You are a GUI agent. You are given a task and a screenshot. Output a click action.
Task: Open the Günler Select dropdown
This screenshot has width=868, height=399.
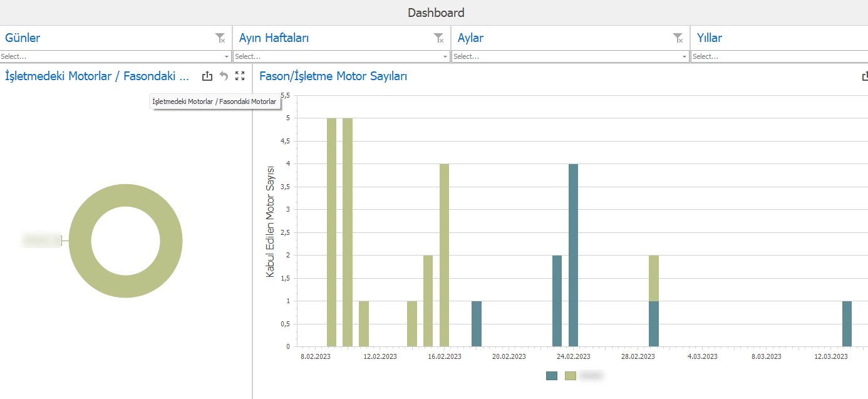click(x=227, y=56)
